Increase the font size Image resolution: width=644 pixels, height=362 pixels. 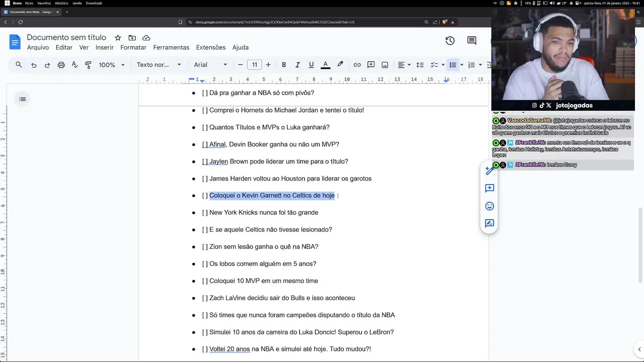point(268,65)
